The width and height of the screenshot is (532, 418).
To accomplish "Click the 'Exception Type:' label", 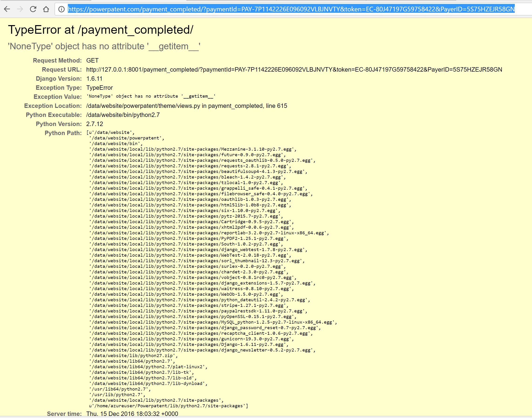I will tap(59, 88).
